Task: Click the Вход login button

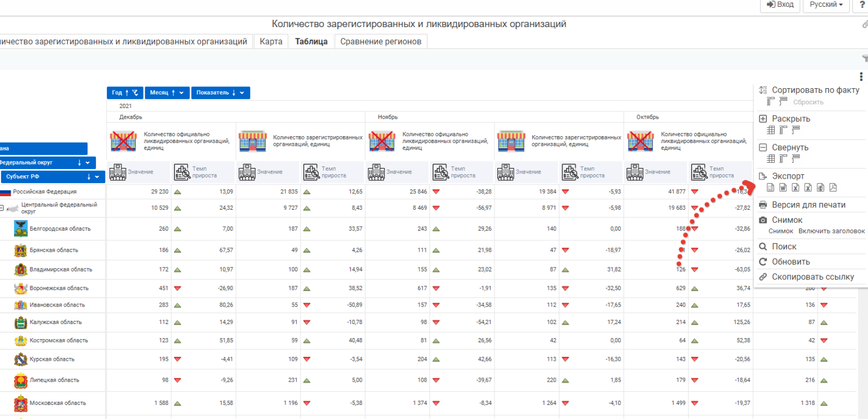Action: 780,5
